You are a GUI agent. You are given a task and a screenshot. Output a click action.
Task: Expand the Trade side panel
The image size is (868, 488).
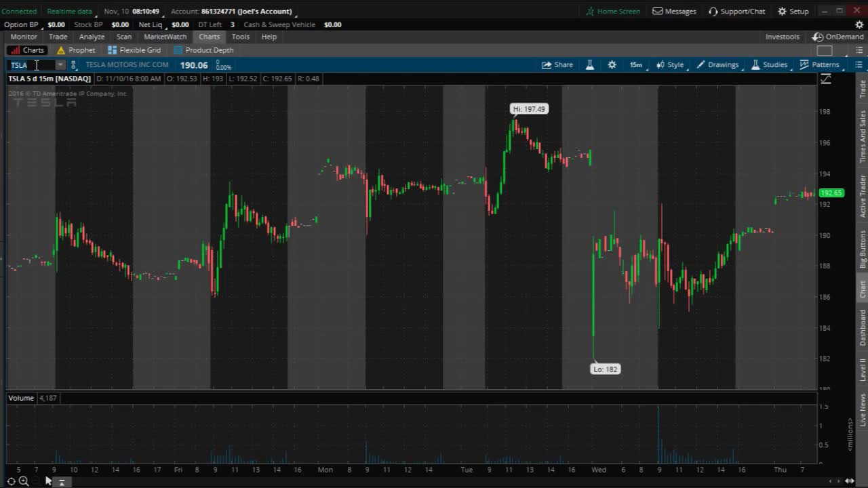pos(863,89)
